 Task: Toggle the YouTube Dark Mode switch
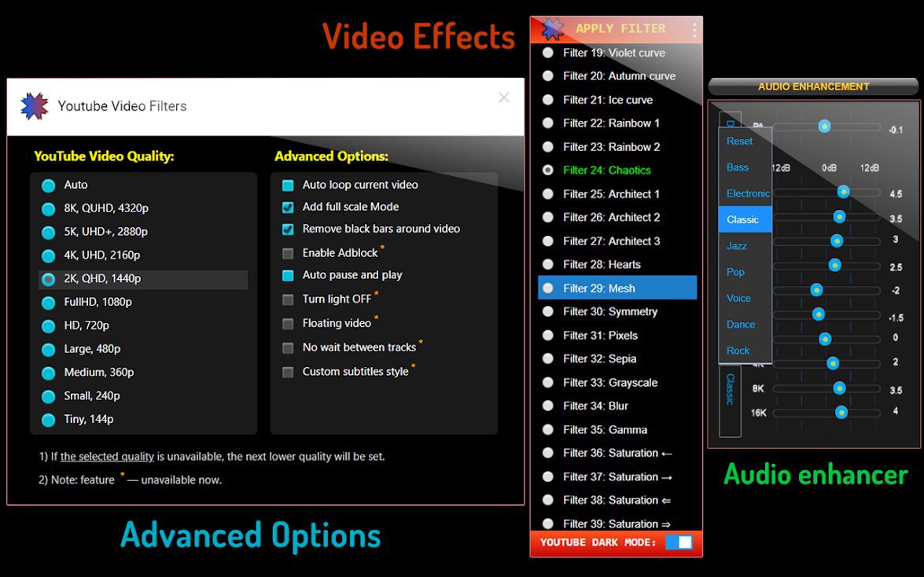[679, 542]
